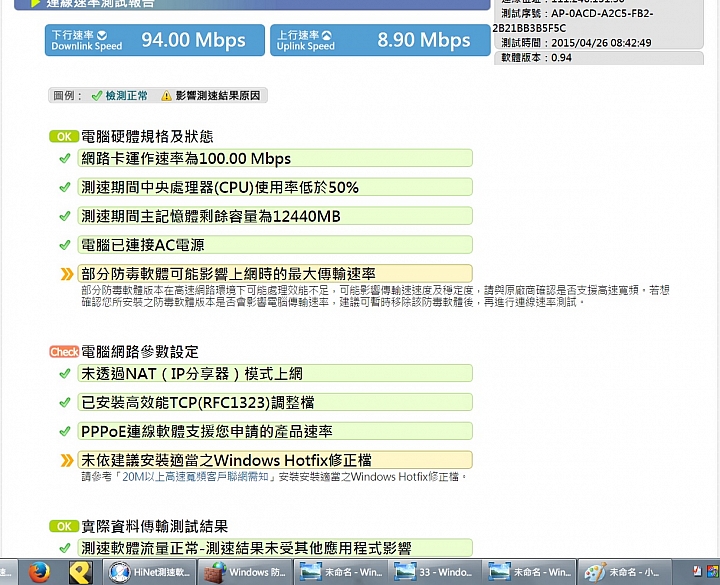Image resolution: width=720 pixels, height=585 pixels.
Task: Click the OK badge beside 電腦硬體規格及狀態
Action: 64,136
